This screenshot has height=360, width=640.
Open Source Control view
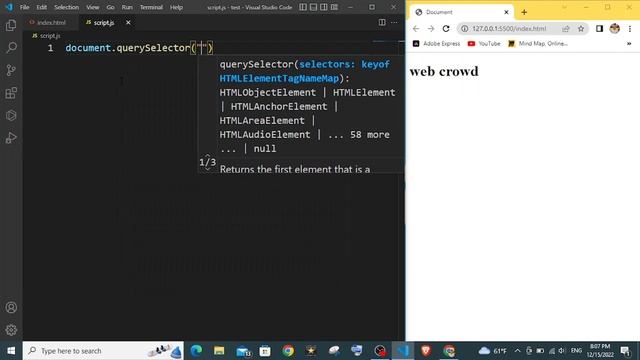(x=11, y=70)
